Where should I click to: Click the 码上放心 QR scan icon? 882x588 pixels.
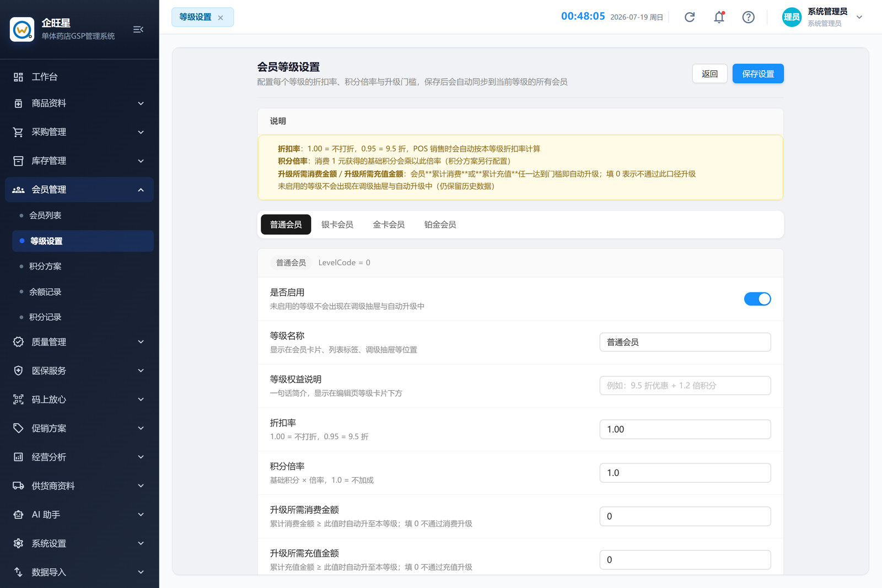[x=18, y=400]
